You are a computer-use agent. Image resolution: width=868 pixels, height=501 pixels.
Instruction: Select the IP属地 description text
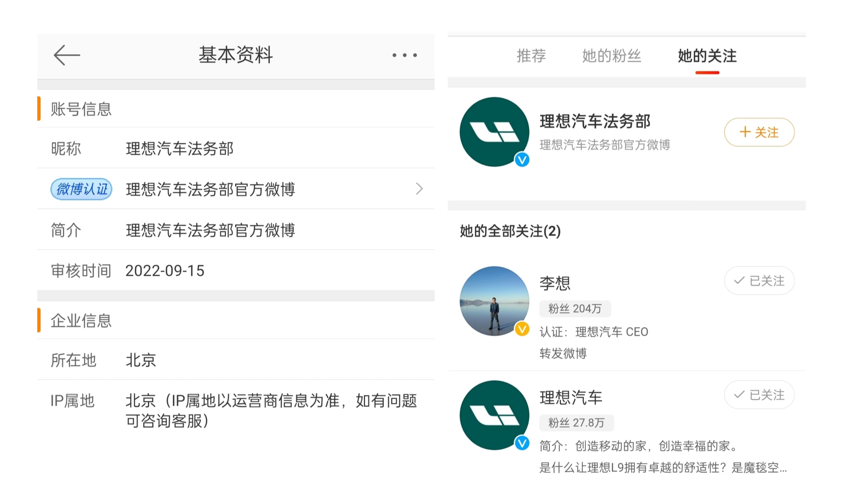coord(271,411)
